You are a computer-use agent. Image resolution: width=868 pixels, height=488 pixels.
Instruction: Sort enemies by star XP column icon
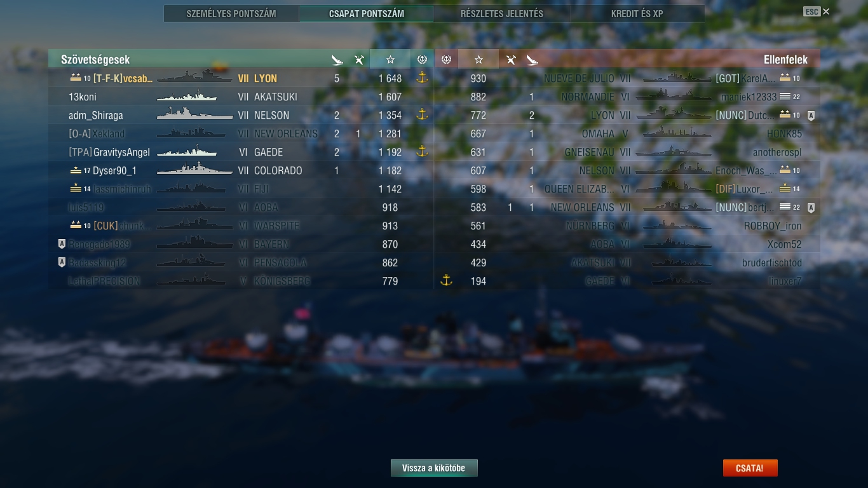(478, 59)
